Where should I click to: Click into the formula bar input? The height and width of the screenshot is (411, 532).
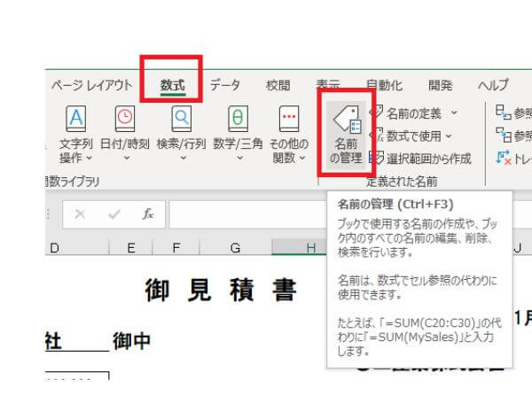[x=247, y=214]
